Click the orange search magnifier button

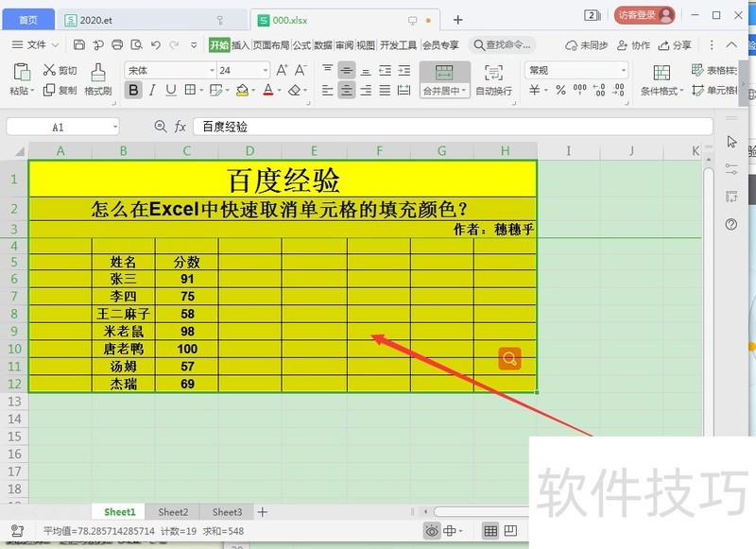click(509, 359)
